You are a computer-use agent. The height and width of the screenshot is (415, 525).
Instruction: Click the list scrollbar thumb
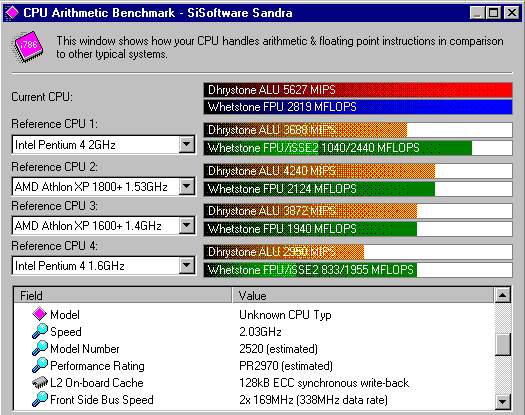pyautogui.click(x=503, y=344)
